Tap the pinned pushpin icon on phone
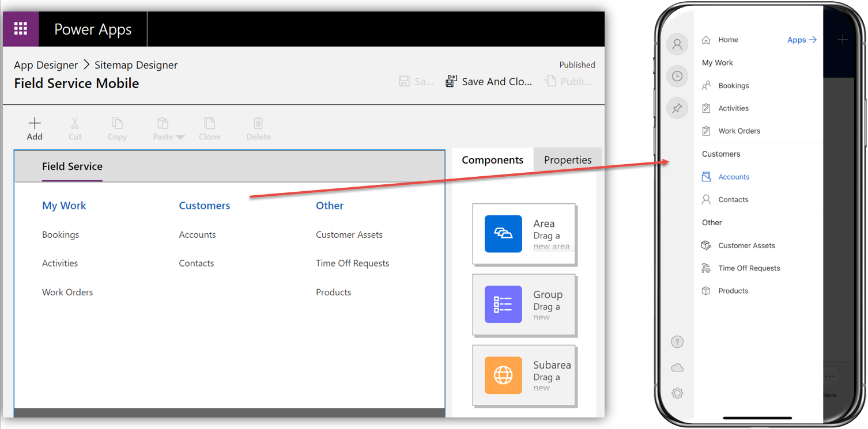 coord(677,108)
